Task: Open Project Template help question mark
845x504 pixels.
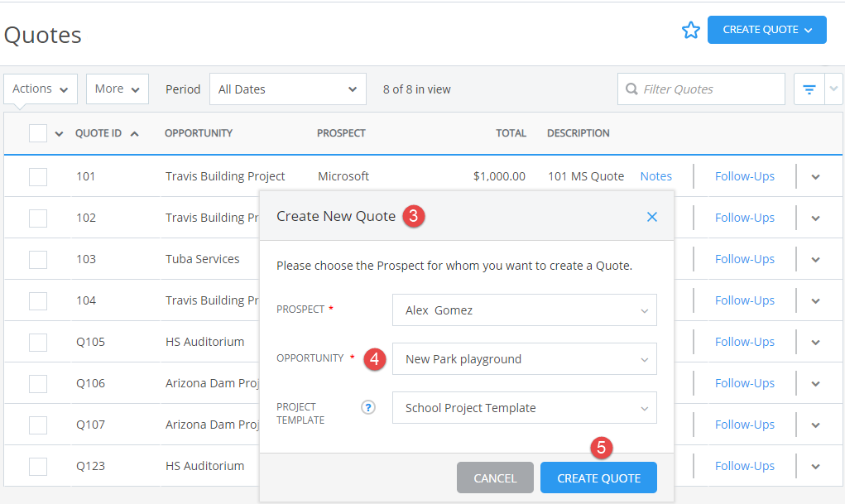Action: pyautogui.click(x=368, y=407)
